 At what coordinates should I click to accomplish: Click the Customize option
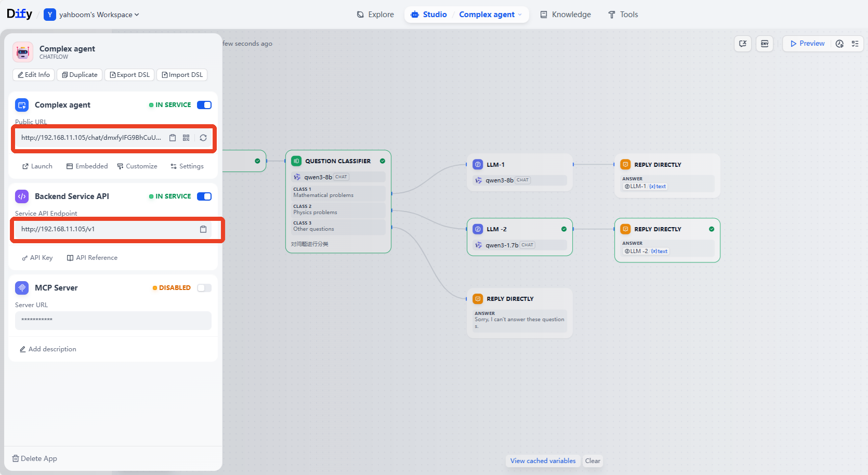coord(137,166)
